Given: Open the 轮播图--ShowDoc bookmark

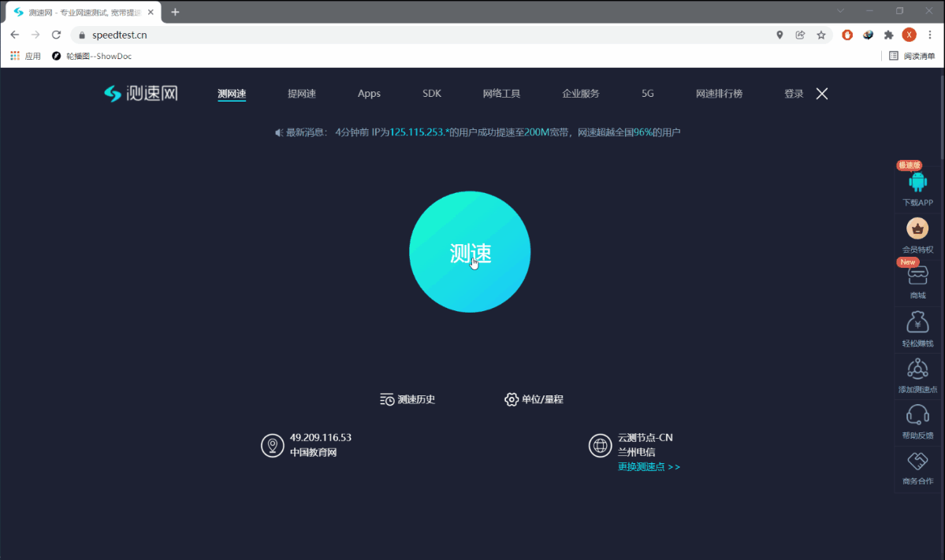Looking at the screenshot, I should pyautogui.click(x=91, y=56).
